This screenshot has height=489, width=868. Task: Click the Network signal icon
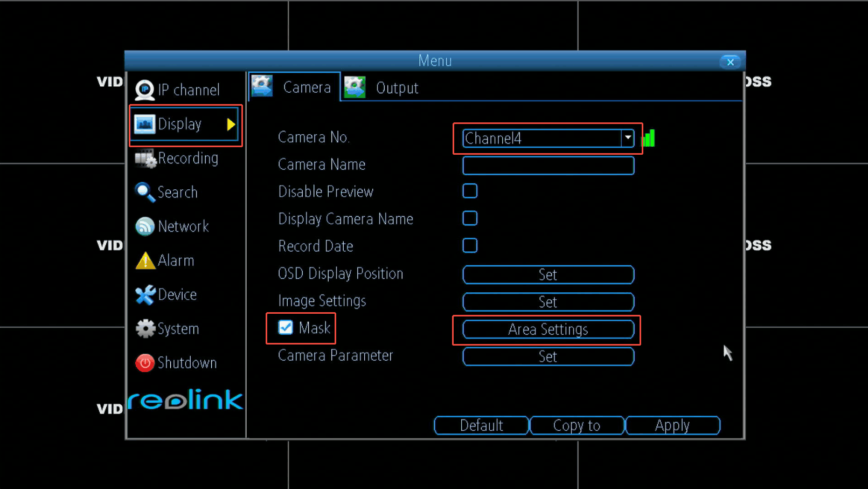[144, 226]
